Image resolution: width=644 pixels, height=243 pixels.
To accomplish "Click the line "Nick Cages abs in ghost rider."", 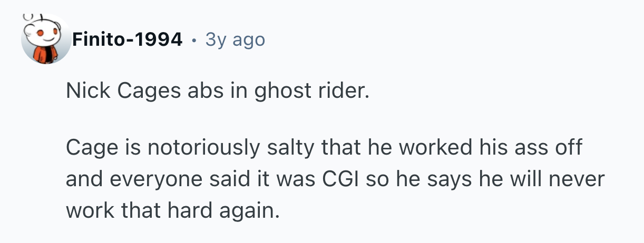I will [x=215, y=92].
